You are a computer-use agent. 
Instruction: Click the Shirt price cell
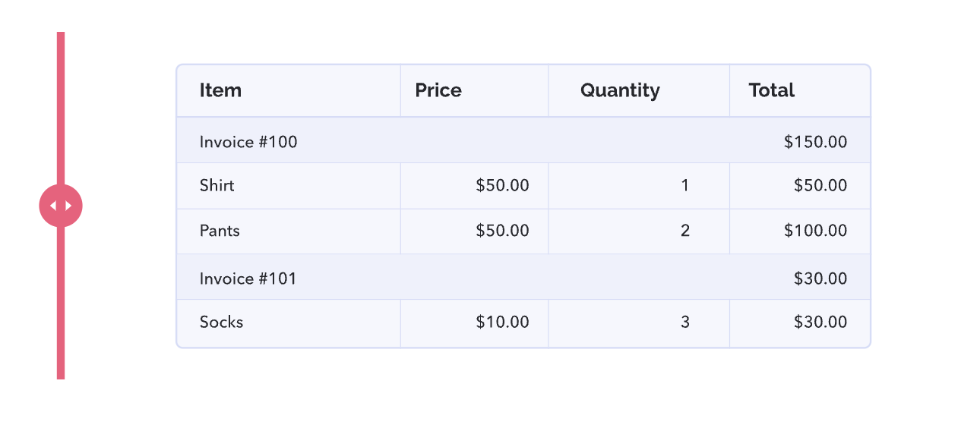coord(474,186)
